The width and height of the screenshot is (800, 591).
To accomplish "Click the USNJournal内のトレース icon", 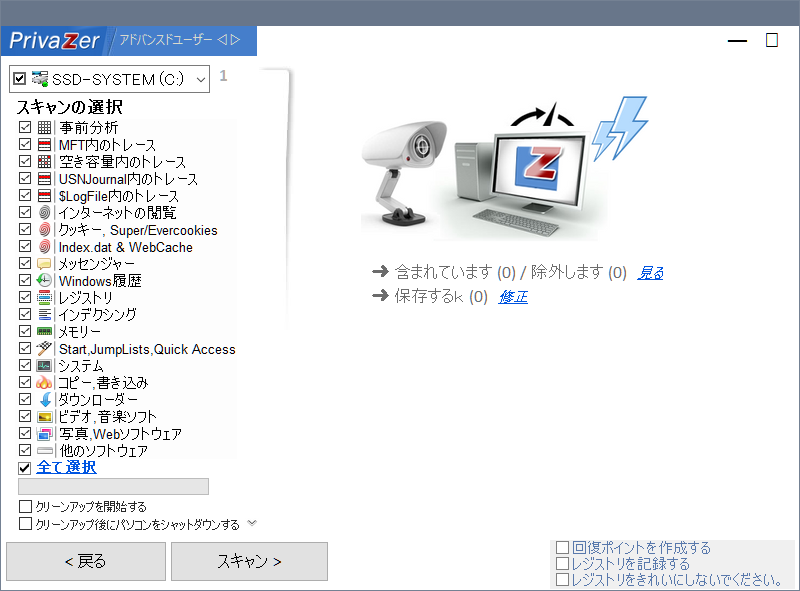I will click(44, 179).
